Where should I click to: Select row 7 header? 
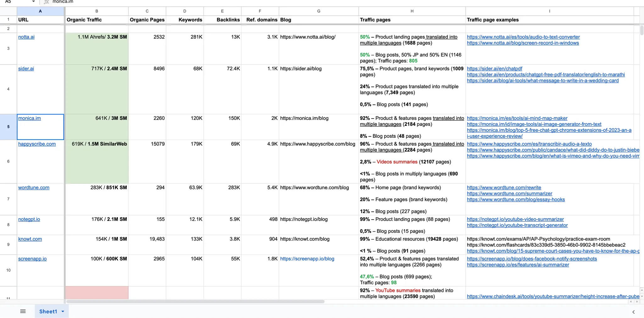click(8, 199)
